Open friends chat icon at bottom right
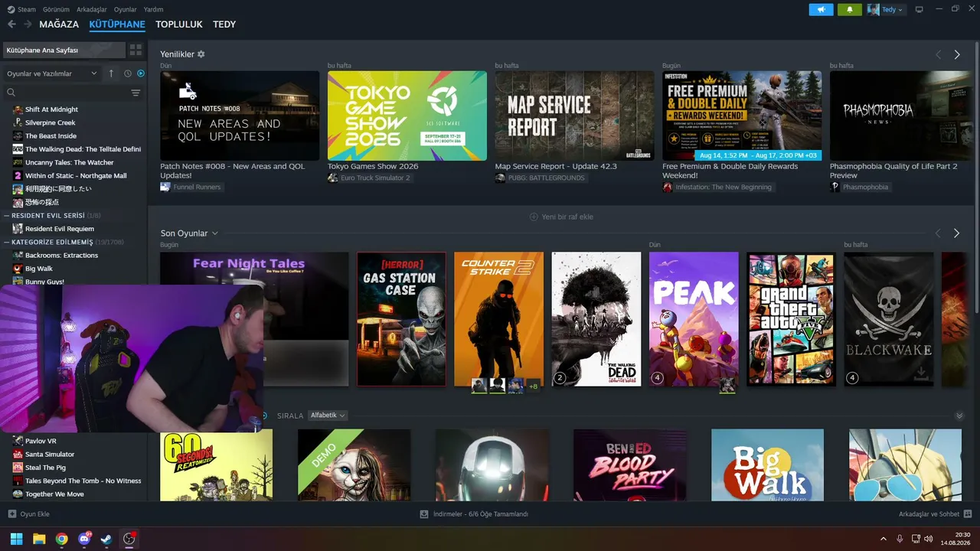This screenshot has width=980, height=551. point(968,514)
